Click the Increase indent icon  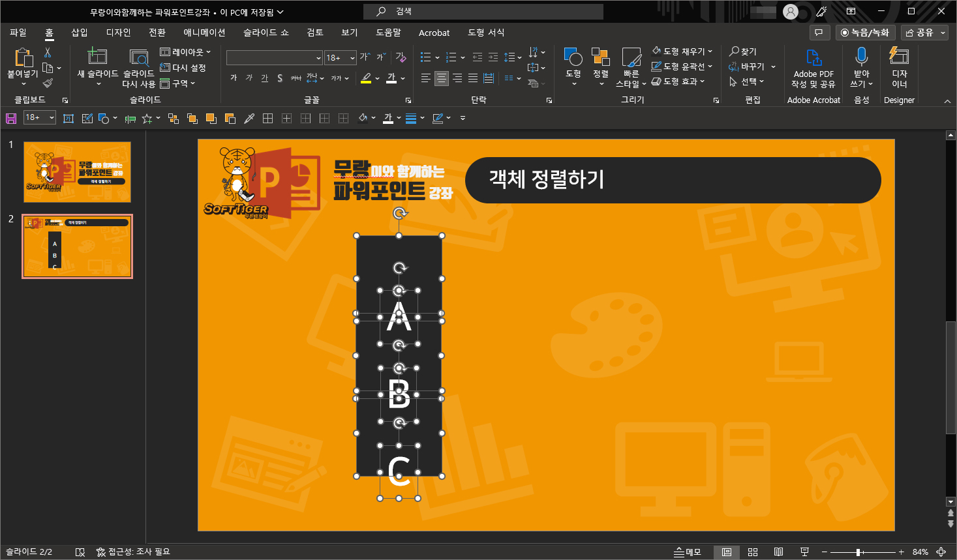pyautogui.click(x=493, y=57)
